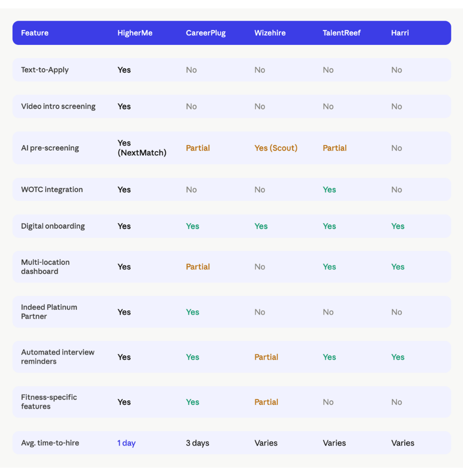Click the Avg. time-to-hire row label
463x476 pixels.
coord(50,443)
